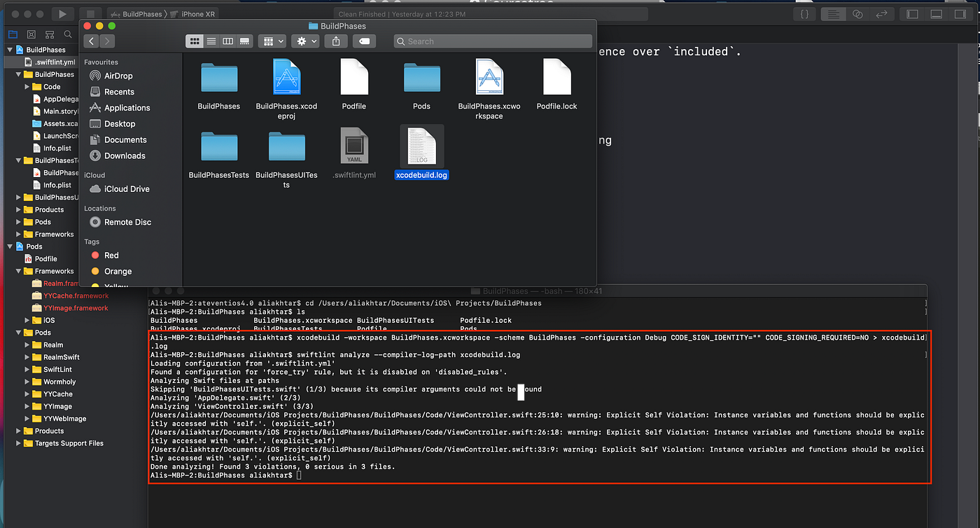Collapse the Pods project in navigator
This screenshot has height=528, width=980.
pyautogui.click(x=10, y=246)
